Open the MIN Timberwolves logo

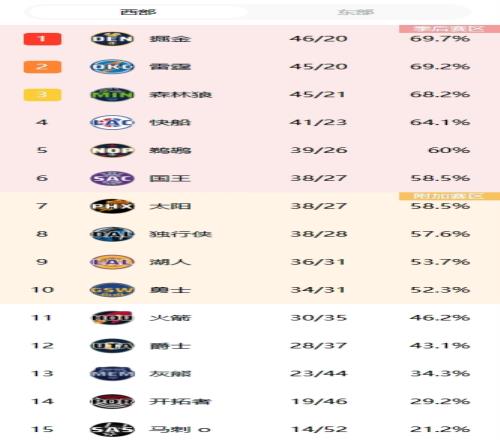point(112,95)
